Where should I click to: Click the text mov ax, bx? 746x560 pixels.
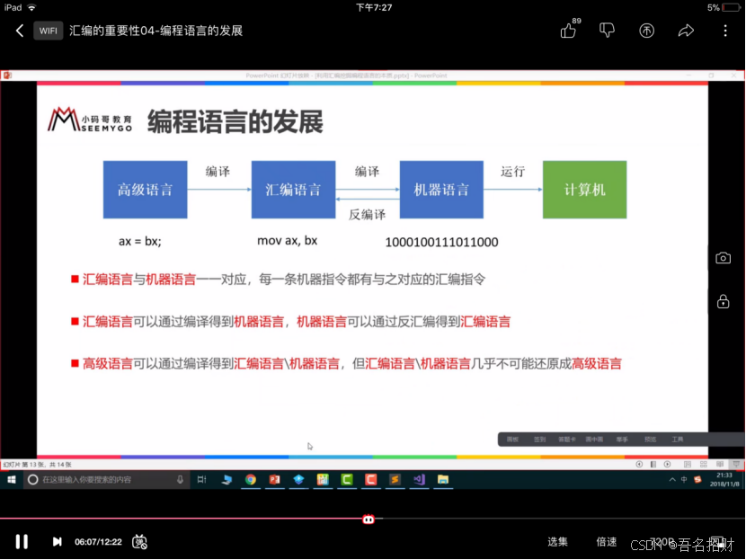coord(287,241)
